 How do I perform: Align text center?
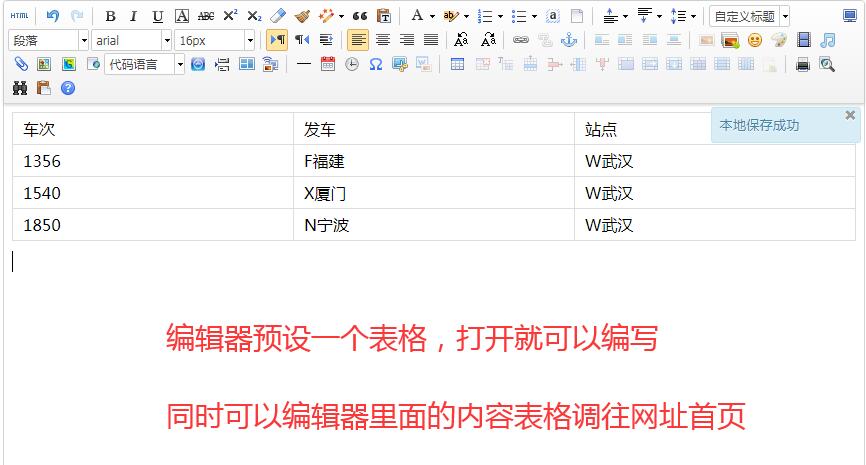[x=382, y=40]
